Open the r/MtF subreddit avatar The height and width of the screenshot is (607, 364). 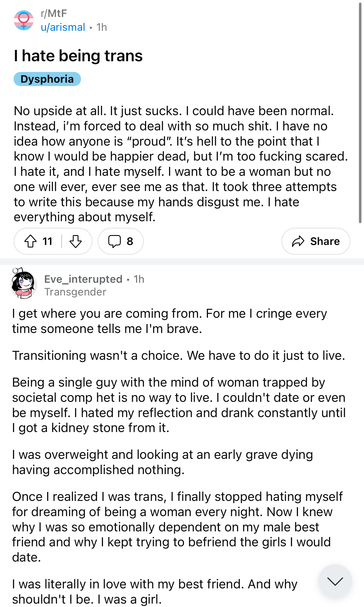(24, 20)
